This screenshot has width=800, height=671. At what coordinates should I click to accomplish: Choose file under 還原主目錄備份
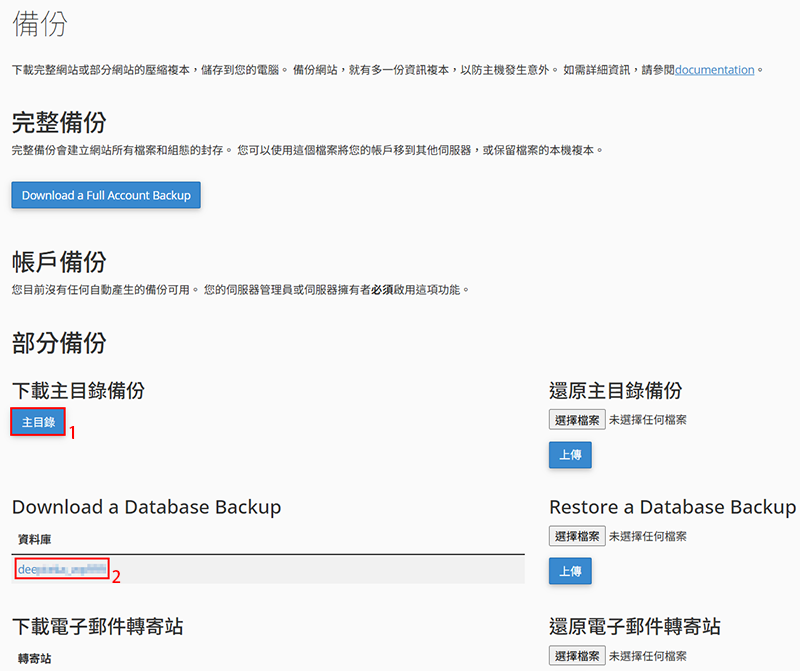(x=577, y=421)
